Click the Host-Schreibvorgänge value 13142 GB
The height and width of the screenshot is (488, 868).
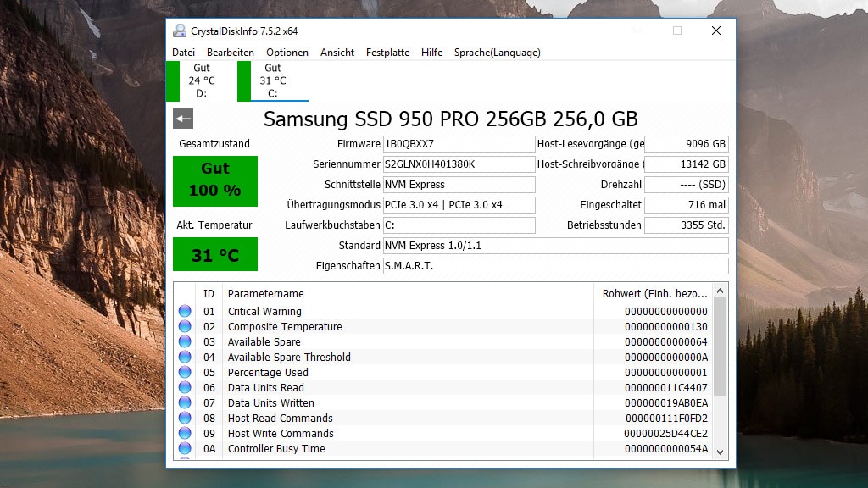click(687, 164)
